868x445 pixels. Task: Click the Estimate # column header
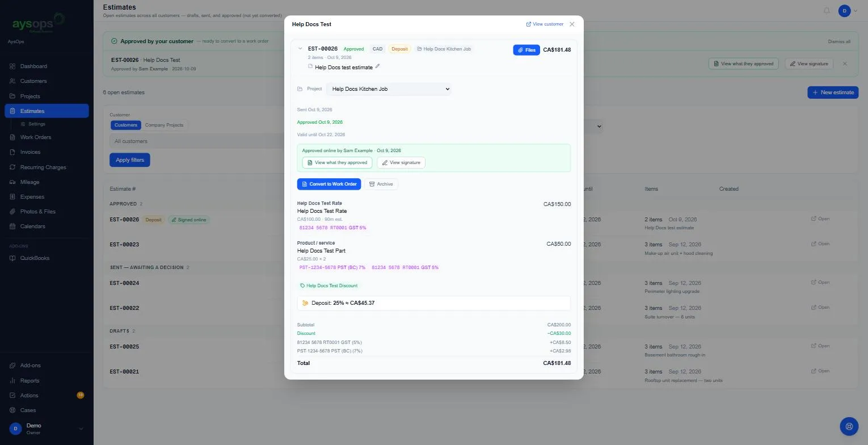[x=123, y=189]
